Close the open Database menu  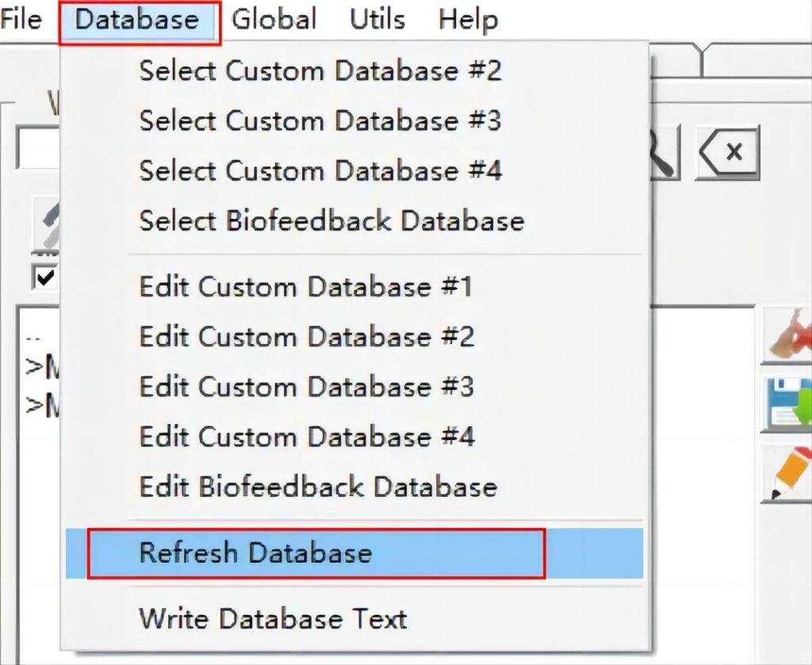137,19
